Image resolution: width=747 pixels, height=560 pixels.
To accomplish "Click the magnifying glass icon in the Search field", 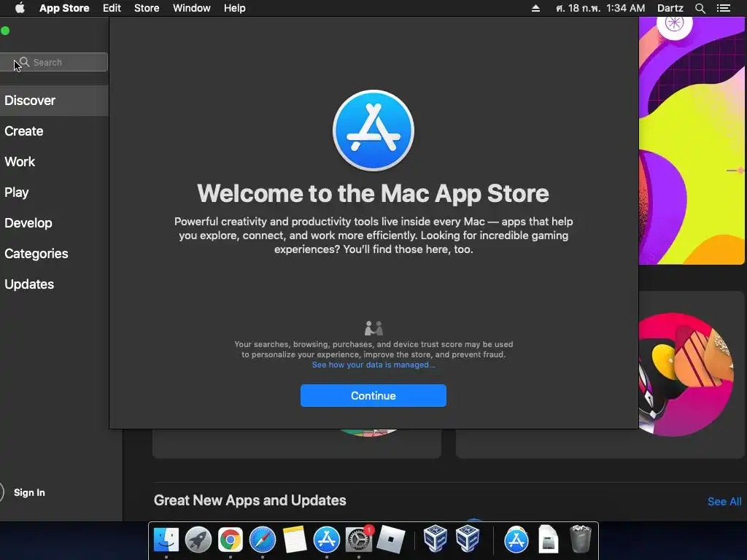I will (25, 62).
